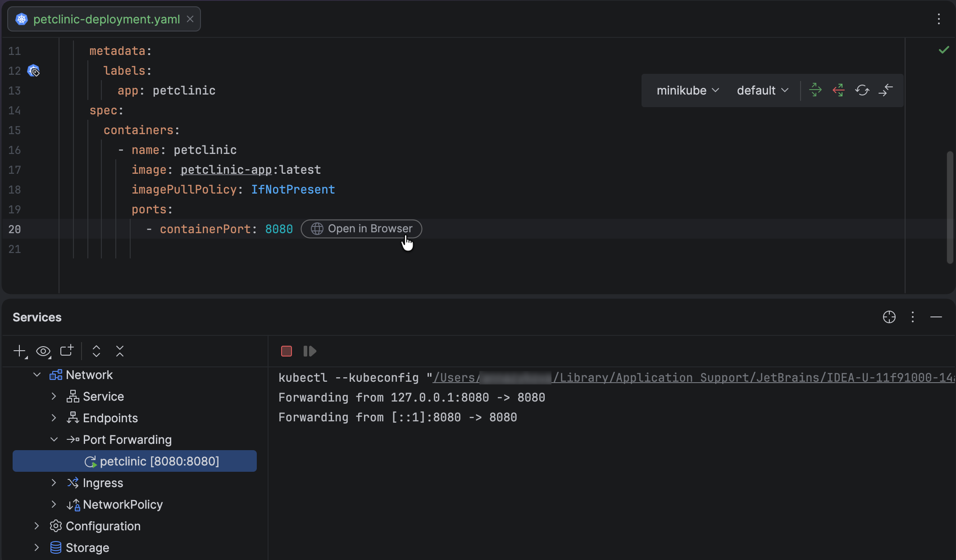Select petclinic [8080:8080] port forward entry
Screen dimensions: 956x560
(x=135, y=461)
